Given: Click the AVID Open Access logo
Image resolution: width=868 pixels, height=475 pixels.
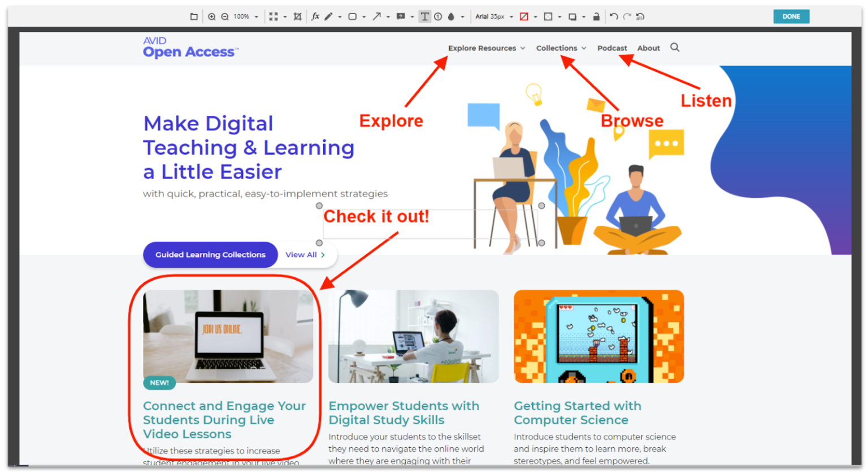Looking at the screenshot, I should tap(190, 47).
